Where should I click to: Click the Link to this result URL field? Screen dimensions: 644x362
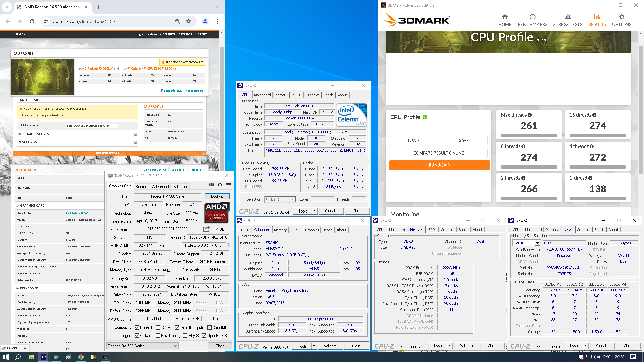point(93,126)
